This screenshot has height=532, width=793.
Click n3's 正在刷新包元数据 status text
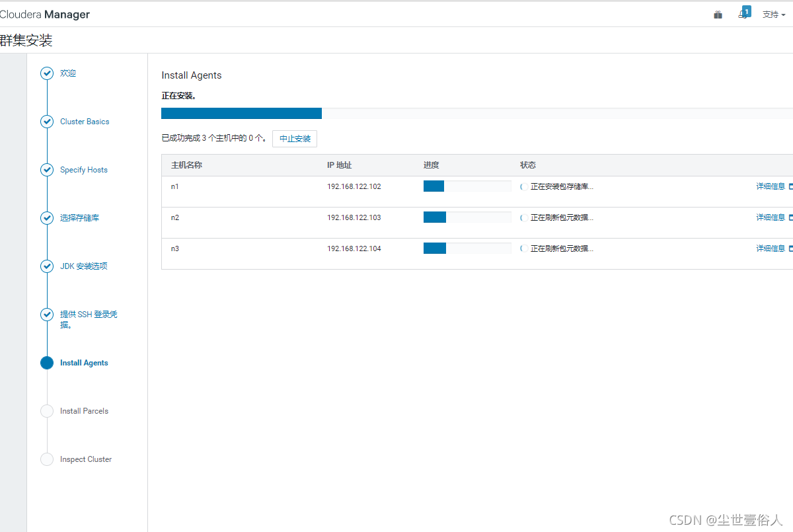click(562, 248)
